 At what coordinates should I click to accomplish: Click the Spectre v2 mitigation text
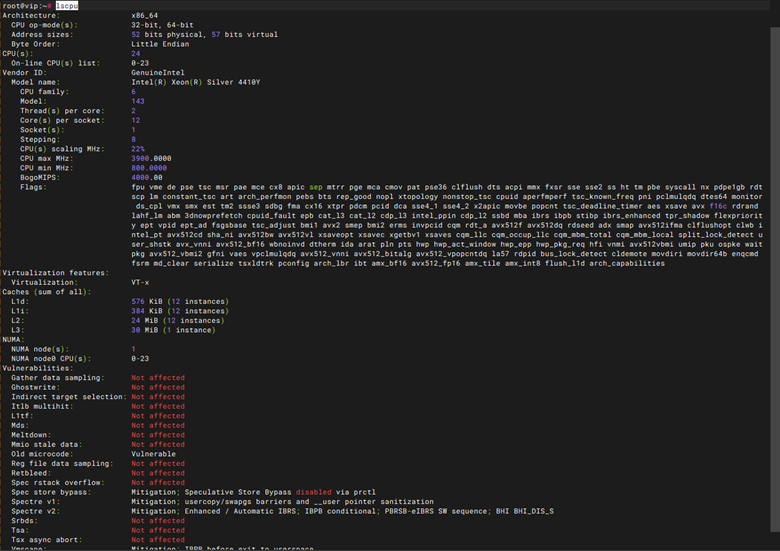343,511
